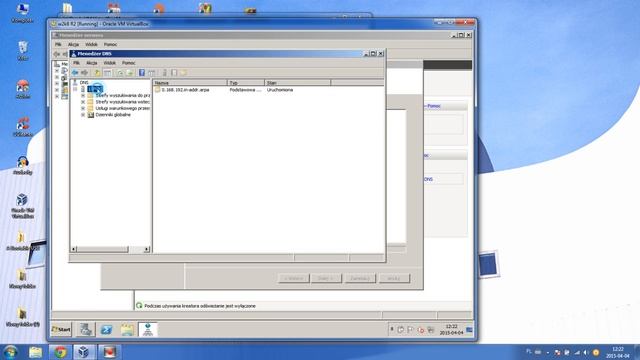The height and width of the screenshot is (360, 640).
Task: Select Strefy wyszukiwania do przodu folder
Action: (x=122, y=95)
